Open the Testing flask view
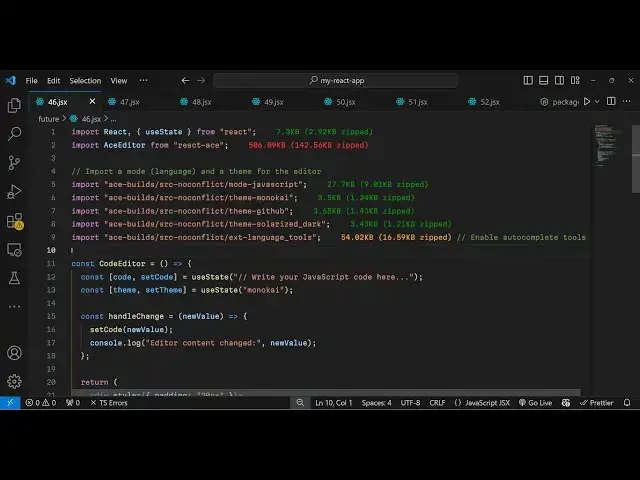 pos(14,278)
